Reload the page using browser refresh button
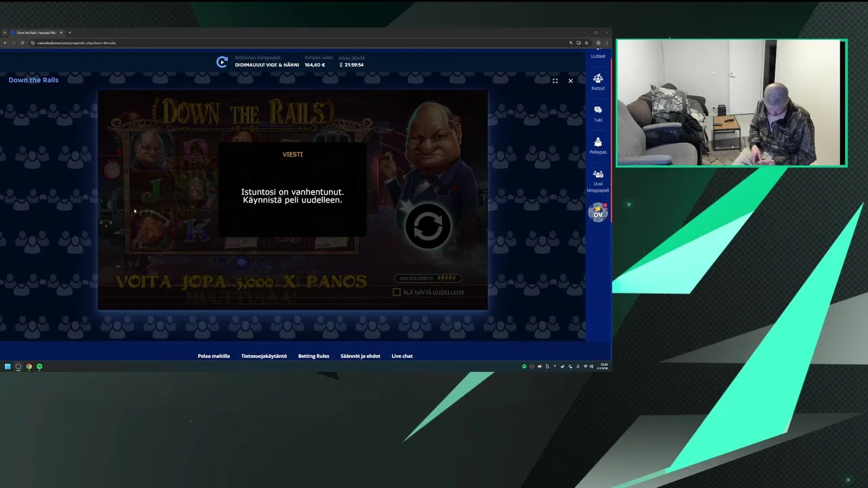 pos(22,43)
